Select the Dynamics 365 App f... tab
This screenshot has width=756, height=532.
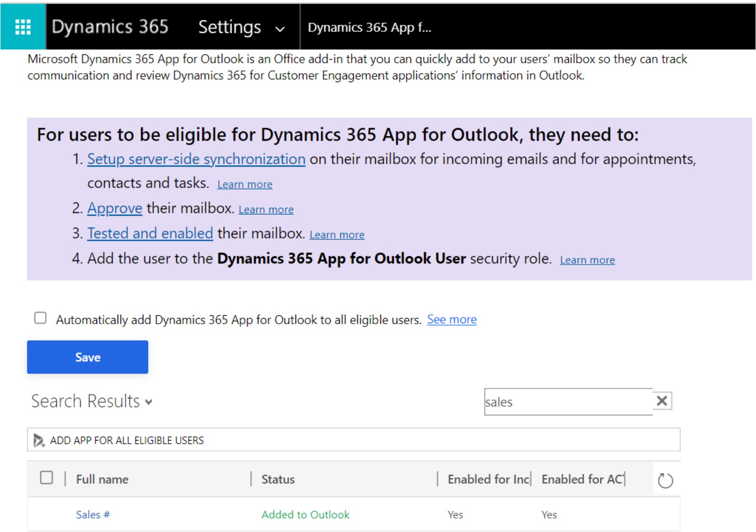[370, 27]
